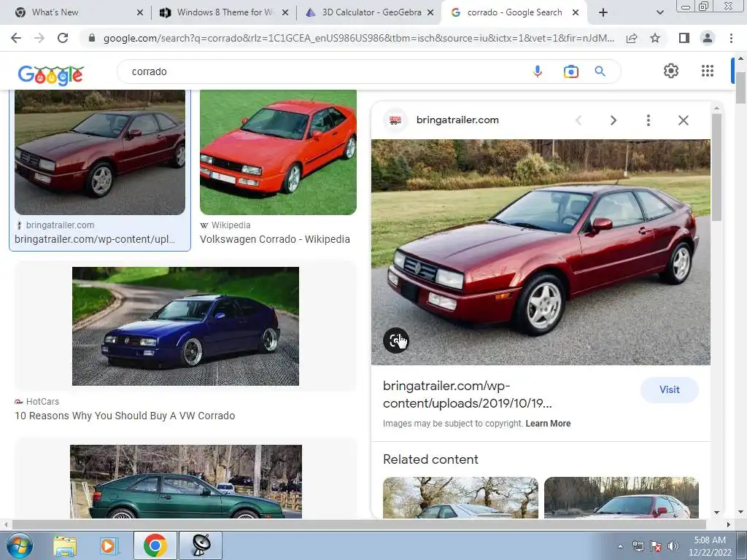Go back to previous page
The height and width of the screenshot is (560, 747).
16,38
